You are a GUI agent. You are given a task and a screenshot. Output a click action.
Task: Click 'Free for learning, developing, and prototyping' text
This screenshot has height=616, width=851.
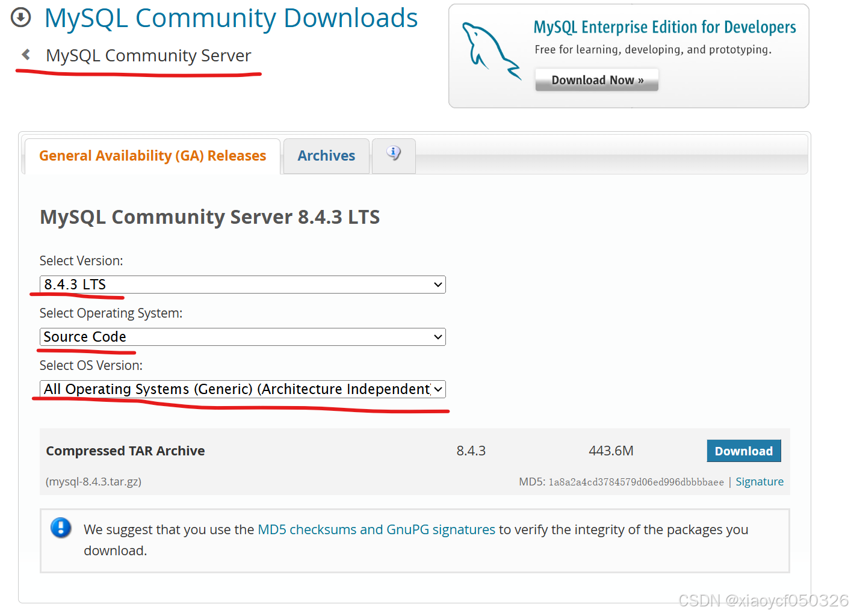click(653, 49)
